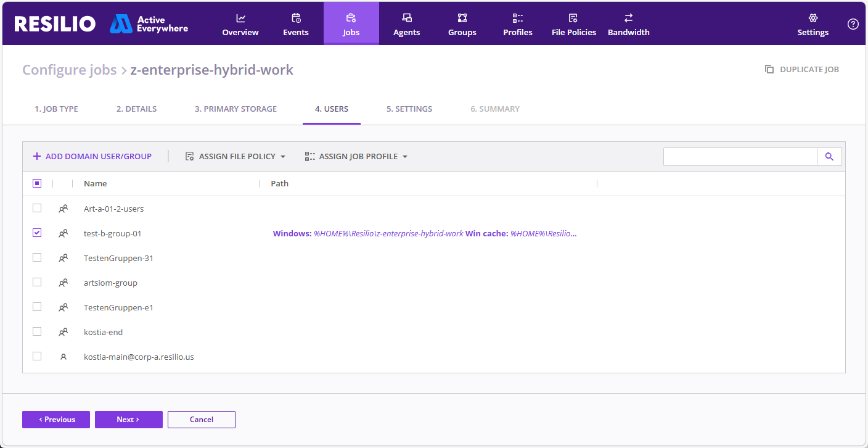Open the File Policies section
Viewport: 868px width, 448px height.
coord(574,23)
